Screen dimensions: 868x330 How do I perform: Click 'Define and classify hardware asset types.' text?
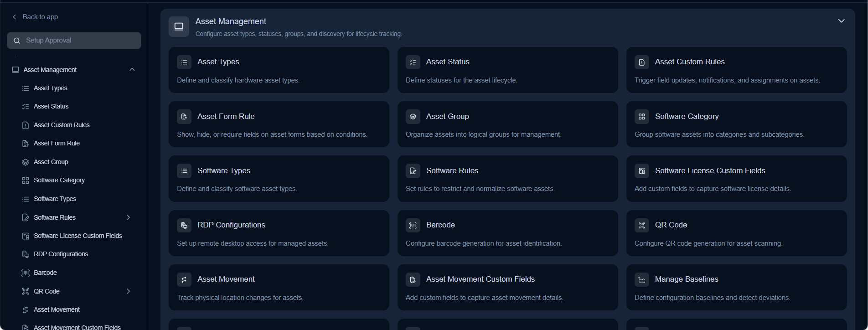(x=238, y=80)
